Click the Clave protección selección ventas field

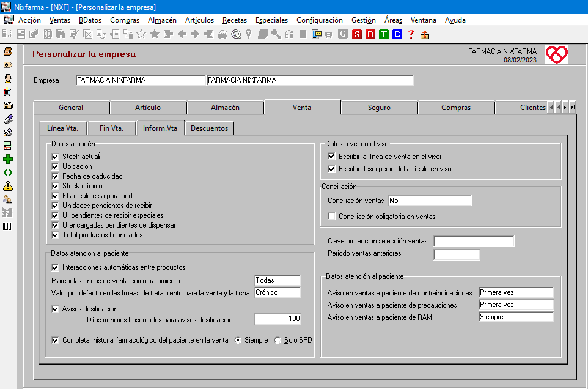coord(474,241)
